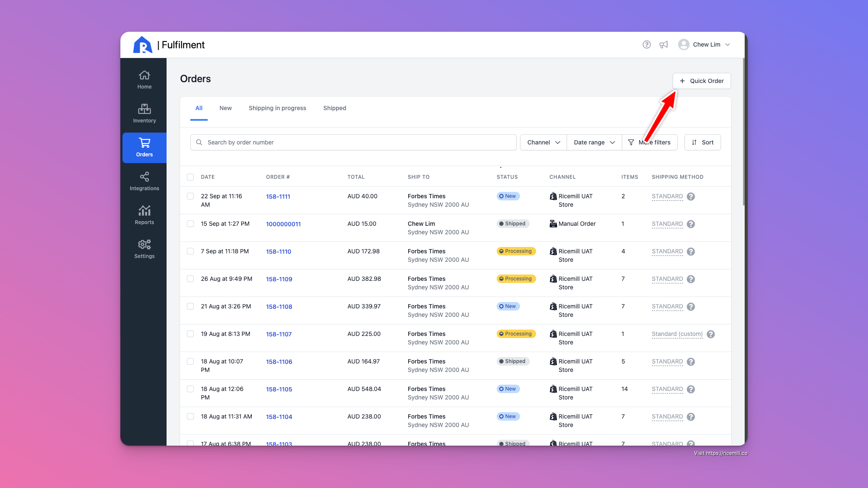Open the Settings gear section
The width and height of the screenshot is (868, 488).
coord(144,249)
